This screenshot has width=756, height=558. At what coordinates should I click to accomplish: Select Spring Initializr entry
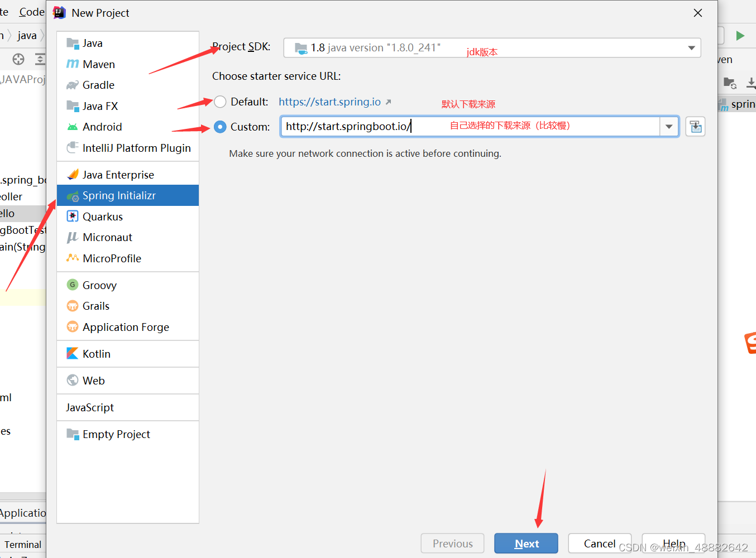point(128,195)
